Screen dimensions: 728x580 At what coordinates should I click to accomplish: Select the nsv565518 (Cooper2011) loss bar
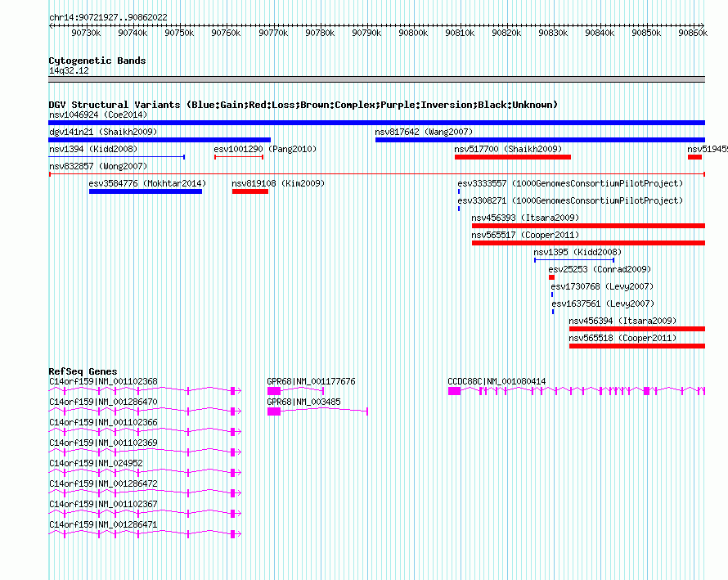tap(637, 346)
